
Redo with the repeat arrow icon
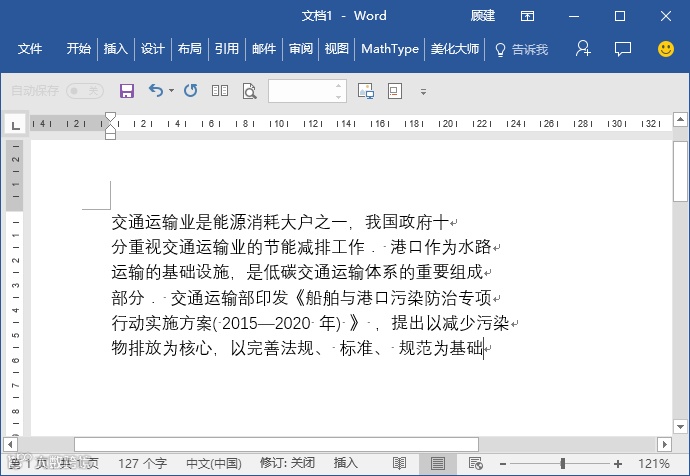(x=191, y=91)
